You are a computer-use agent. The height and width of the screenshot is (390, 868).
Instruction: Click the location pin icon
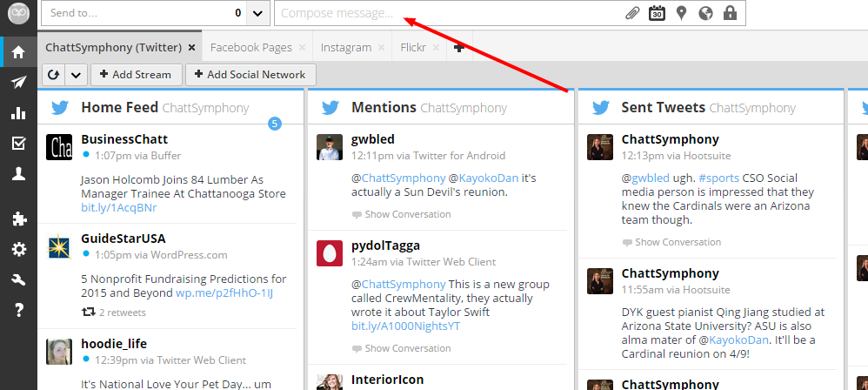[x=682, y=13]
